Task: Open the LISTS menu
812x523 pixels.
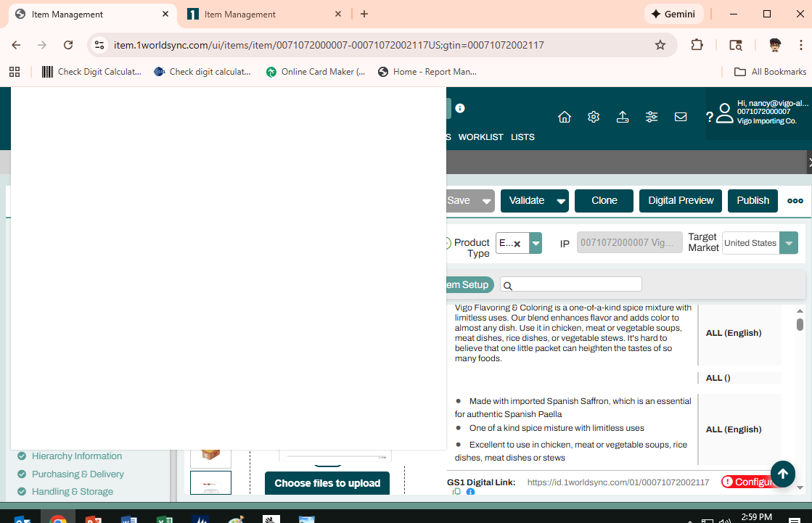Action: (x=522, y=137)
